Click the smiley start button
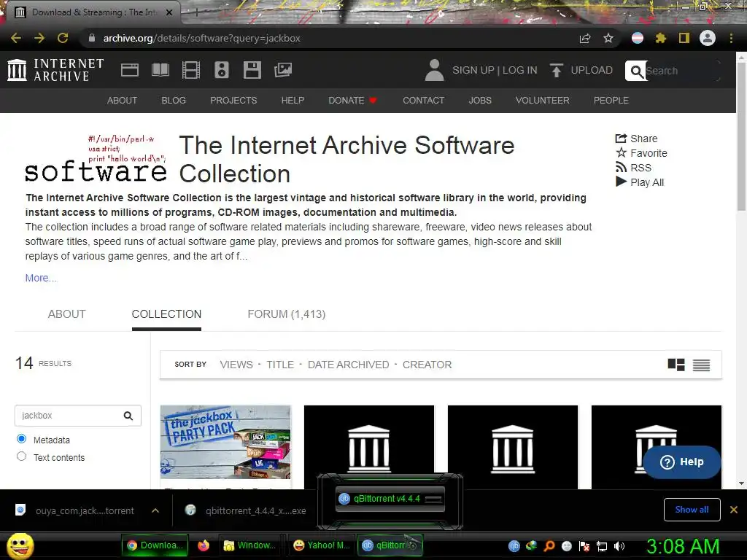 tap(20, 545)
